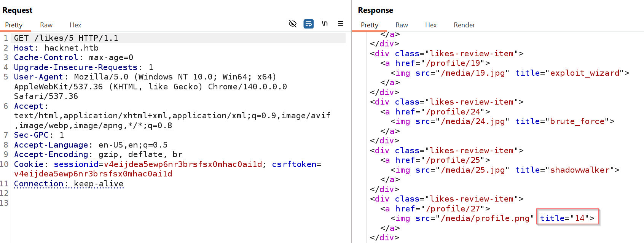Click the exploit_wizard title value
This screenshot has height=243, width=644.
584,73
